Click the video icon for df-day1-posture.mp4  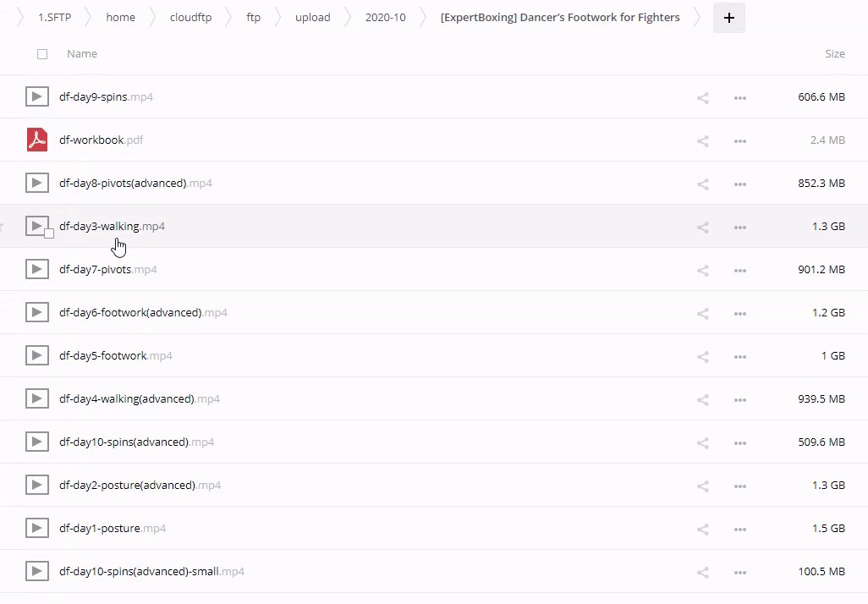[36, 529]
